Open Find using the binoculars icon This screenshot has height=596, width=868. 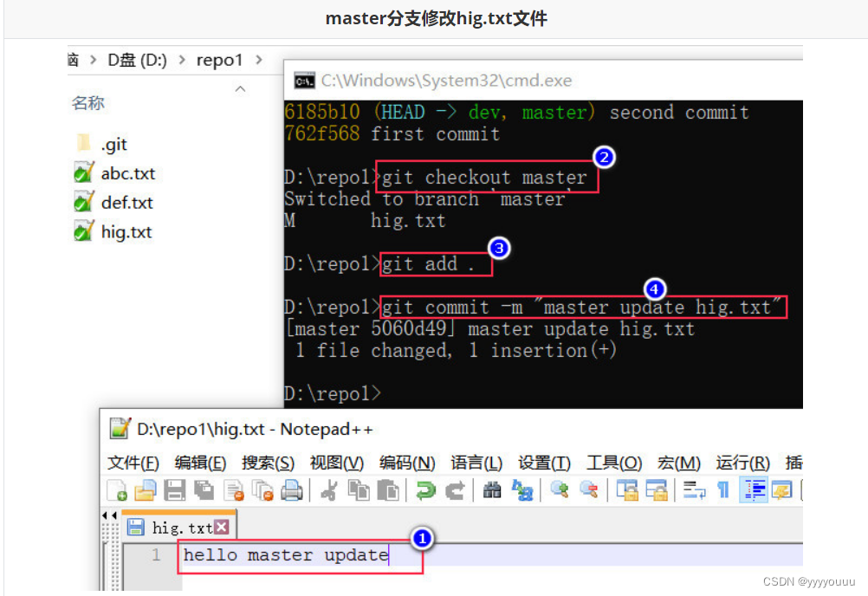click(x=491, y=490)
